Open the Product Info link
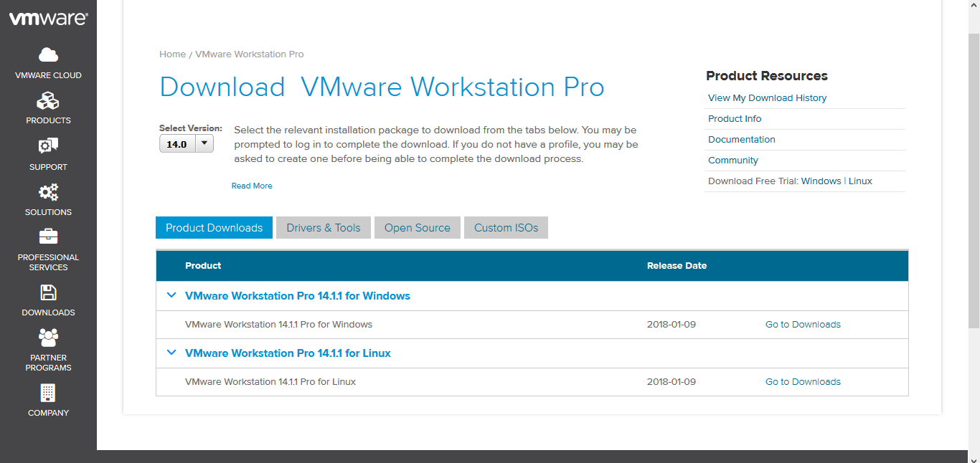This screenshot has height=463, width=980. pyautogui.click(x=735, y=119)
